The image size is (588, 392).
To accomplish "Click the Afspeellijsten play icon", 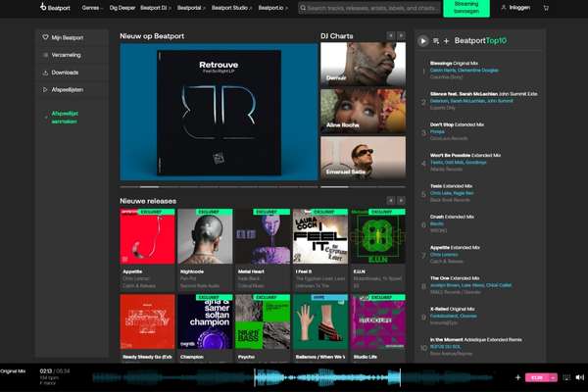I will (x=45, y=89).
